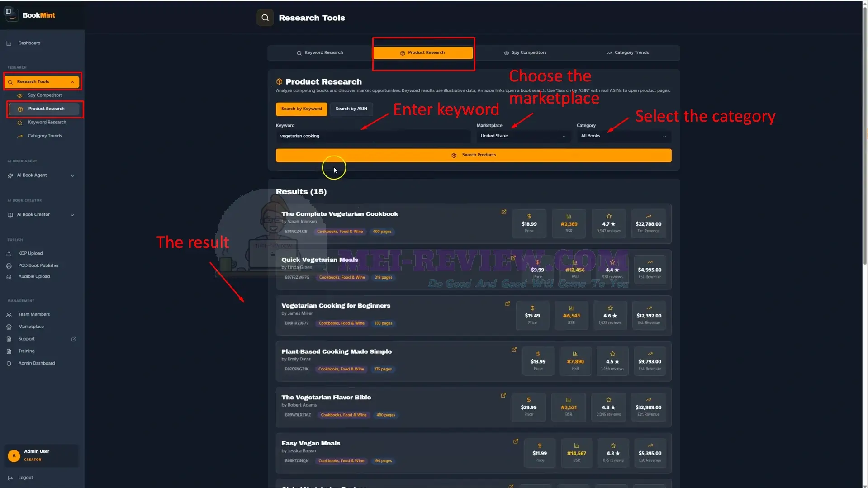868x488 pixels.
Task: Click the Logout icon
Action: [10, 478]
